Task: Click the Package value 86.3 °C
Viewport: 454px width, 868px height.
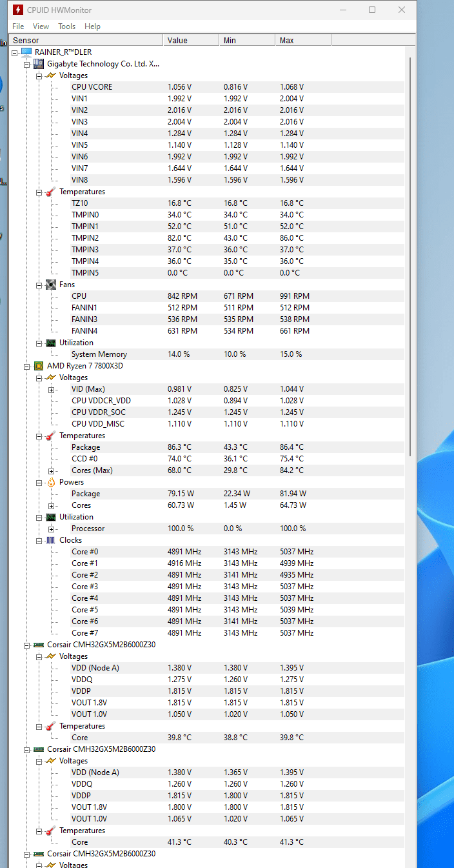Action: tap(179, 447)
